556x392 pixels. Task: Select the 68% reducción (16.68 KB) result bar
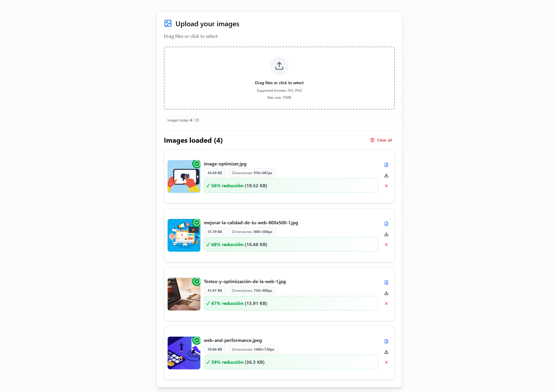click(x=291, y=244)
